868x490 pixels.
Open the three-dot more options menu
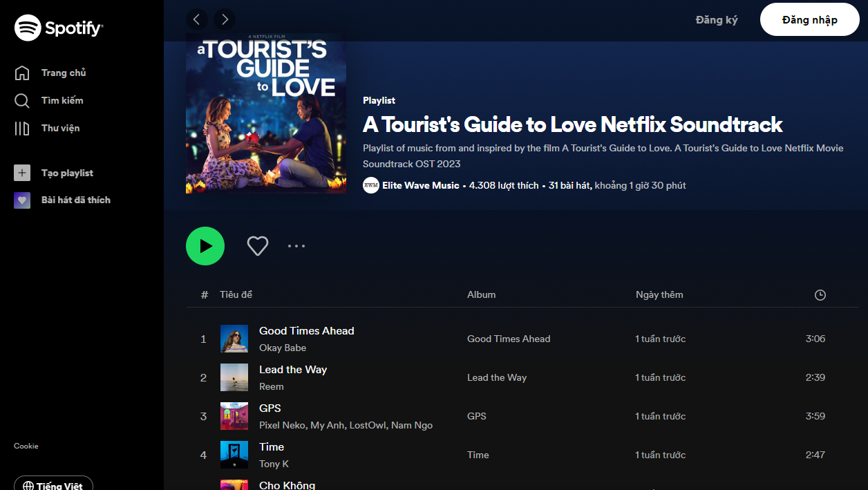(296, 246)
